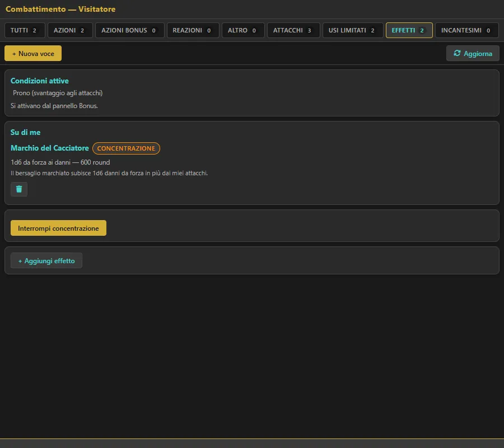
Task: Click the Combattimento — Visitatore title
Action: pos(60,9)
